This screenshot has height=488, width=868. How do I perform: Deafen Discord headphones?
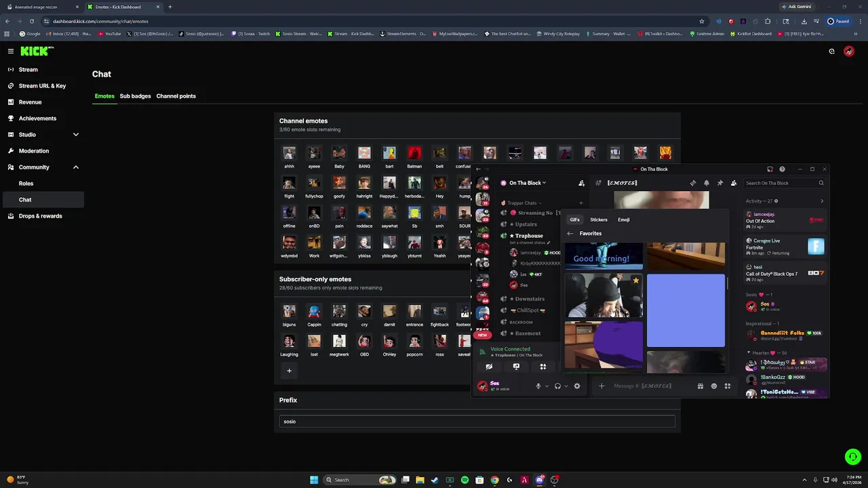coord(557,386)
